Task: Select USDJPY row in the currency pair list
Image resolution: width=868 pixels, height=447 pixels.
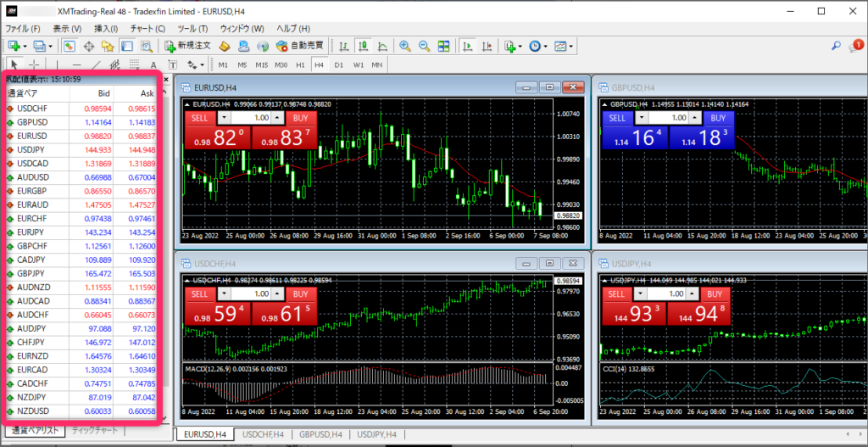Action: pos(32,150)
